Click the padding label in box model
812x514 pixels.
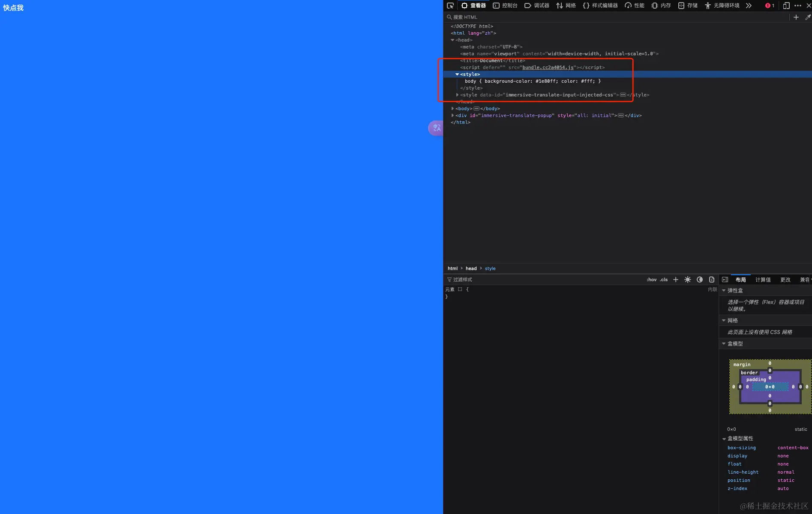(756, 379)
